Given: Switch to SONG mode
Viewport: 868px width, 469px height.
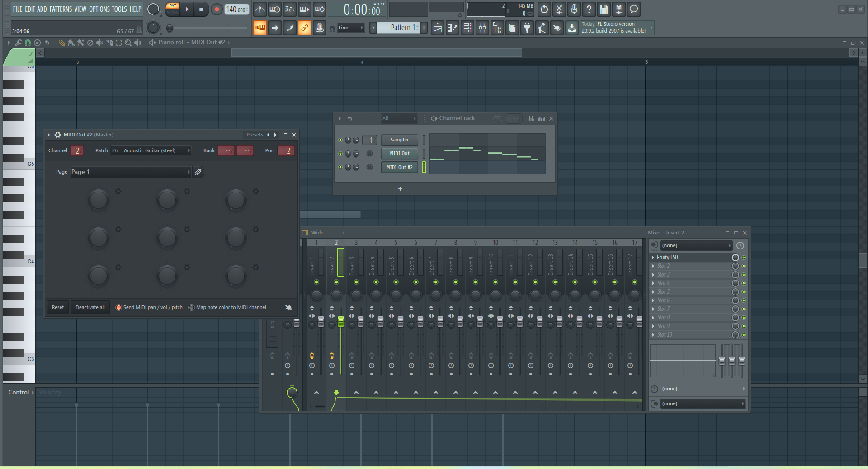Looking at the screenshot, I should point(172,13).
